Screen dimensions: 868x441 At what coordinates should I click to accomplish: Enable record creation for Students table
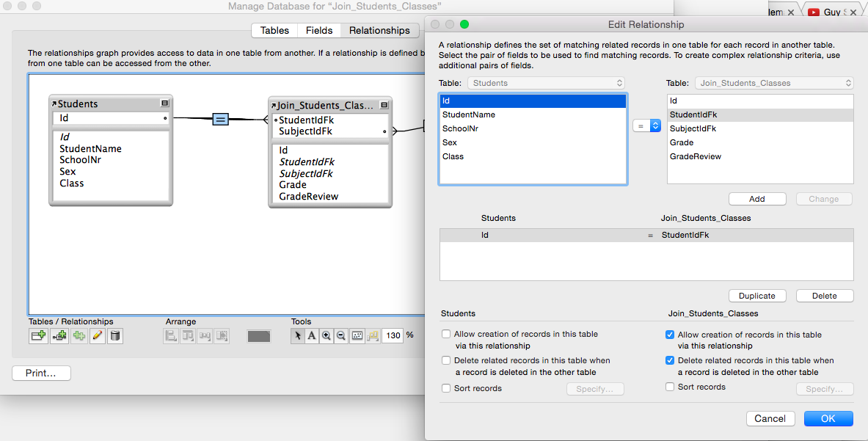pos(446,334)
